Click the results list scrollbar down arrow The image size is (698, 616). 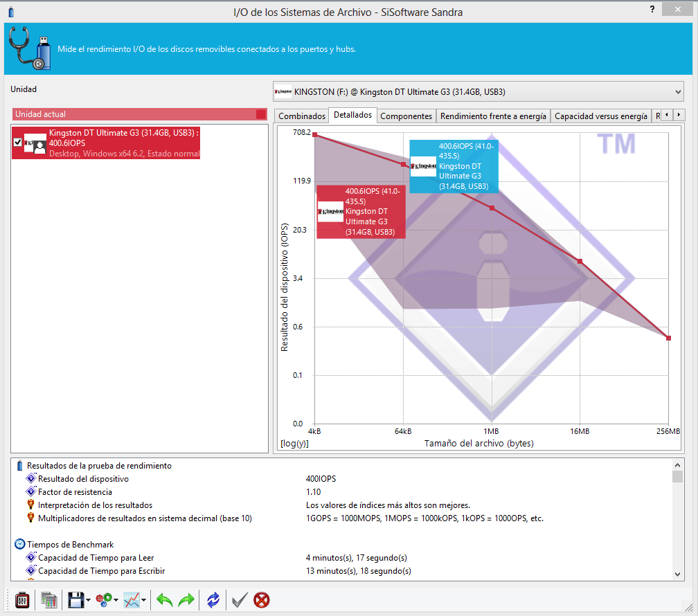pyautogui.click(x=677, y=574)
